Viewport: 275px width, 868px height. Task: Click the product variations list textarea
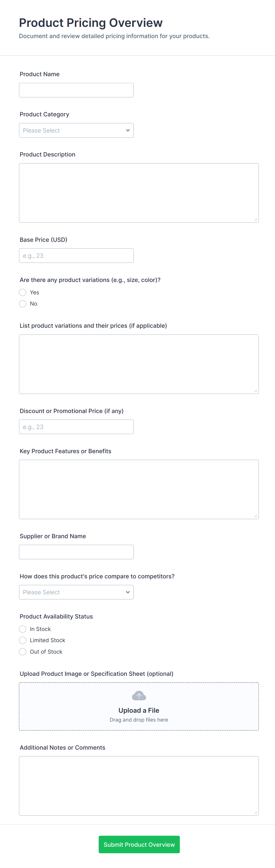[x=139, y=364]
